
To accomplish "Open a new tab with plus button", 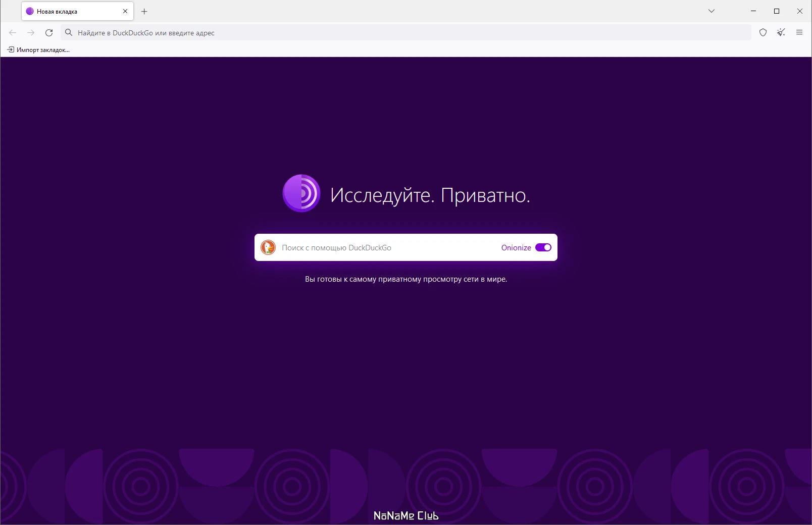I will (144, 11).
